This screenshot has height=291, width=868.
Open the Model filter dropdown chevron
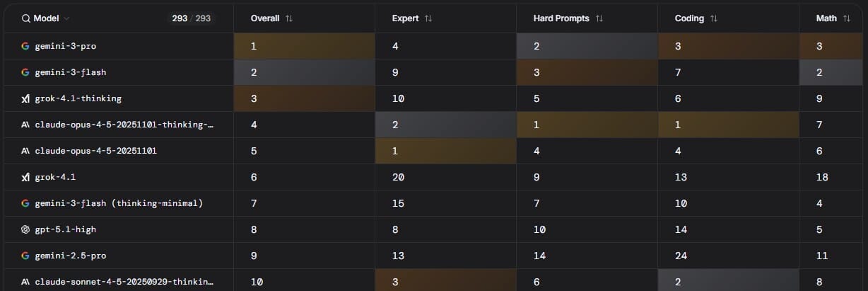pos(66,18)
